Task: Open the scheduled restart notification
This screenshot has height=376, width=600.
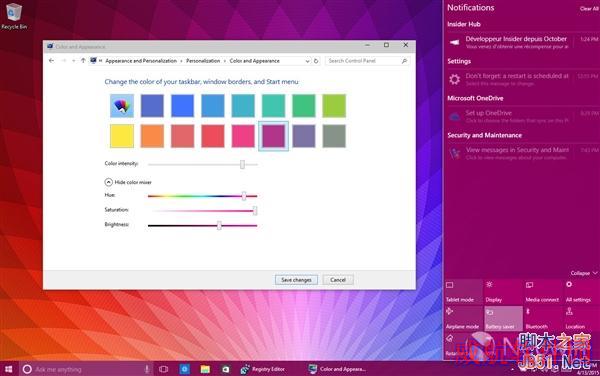Action: pyautogui.click(x=522, y=79)
